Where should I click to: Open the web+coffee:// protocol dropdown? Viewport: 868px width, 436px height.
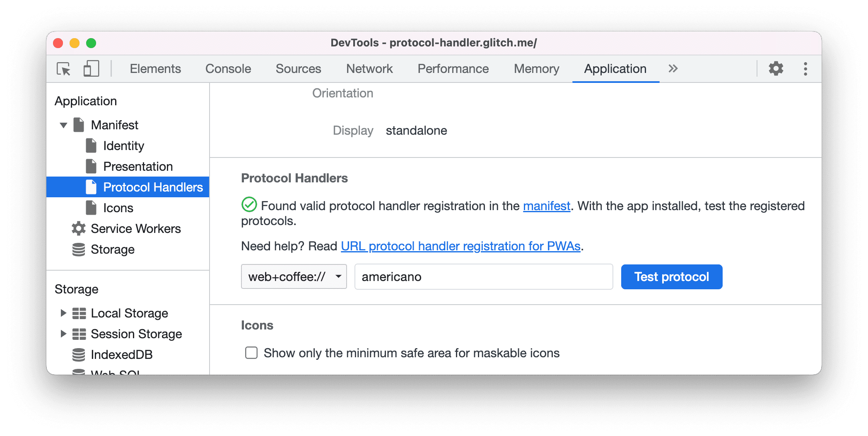coord(339,276)
